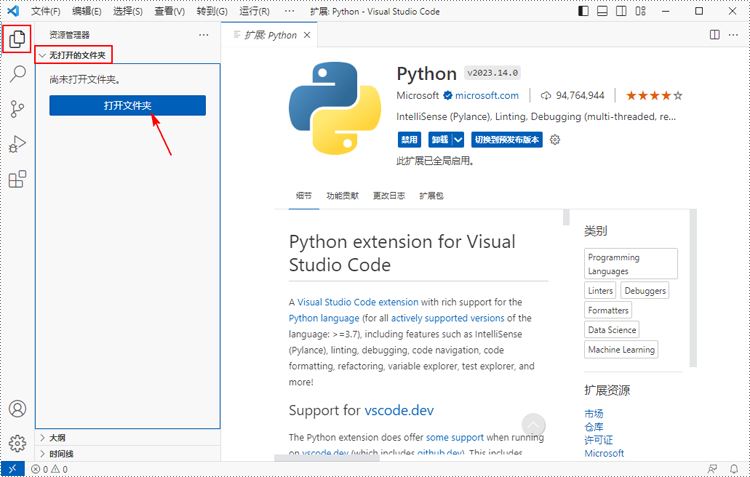Click the 打开文件夹 button
The width and height of the screenshot is (750, 477).
point(127,105)
